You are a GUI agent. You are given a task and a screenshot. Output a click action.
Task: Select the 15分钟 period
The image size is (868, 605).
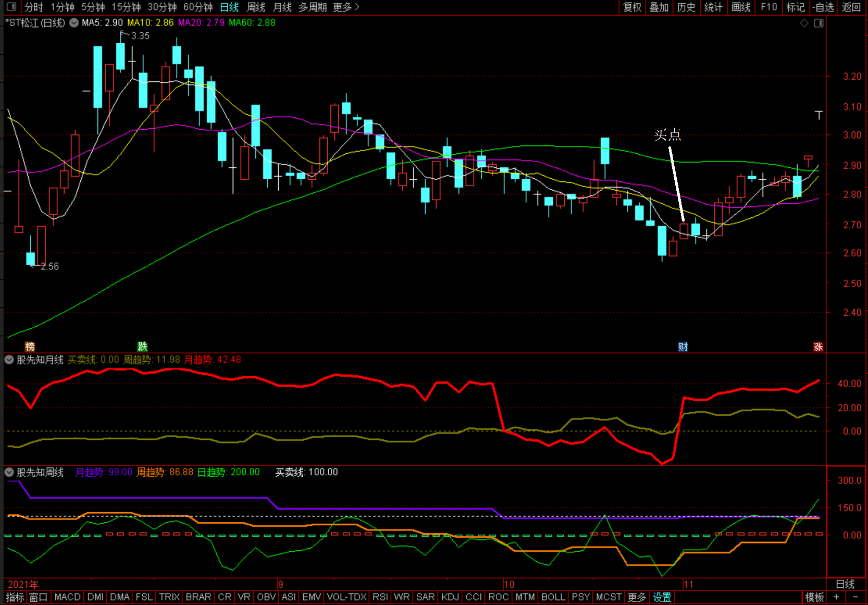[126, 7]
